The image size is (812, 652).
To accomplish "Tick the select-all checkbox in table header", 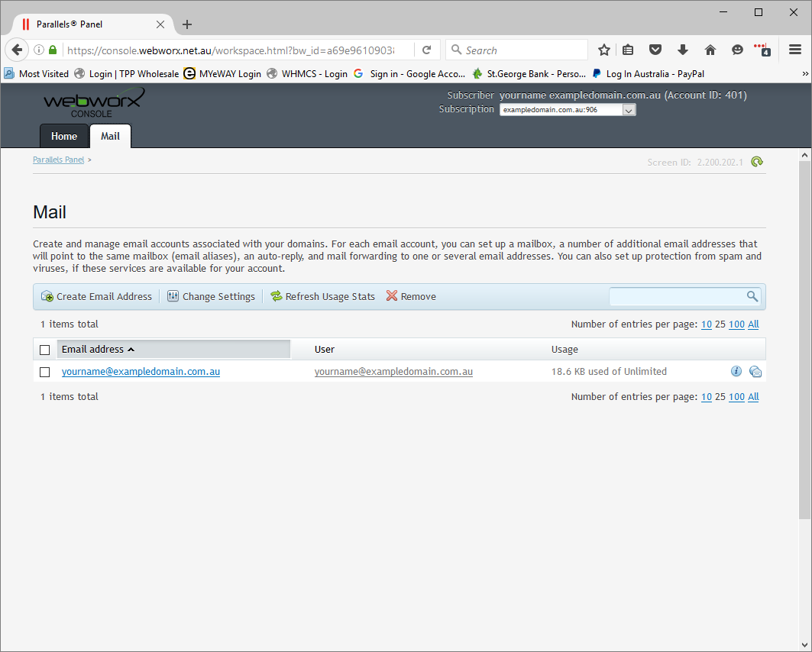I will pyautogui.click(x=45, y=350).
